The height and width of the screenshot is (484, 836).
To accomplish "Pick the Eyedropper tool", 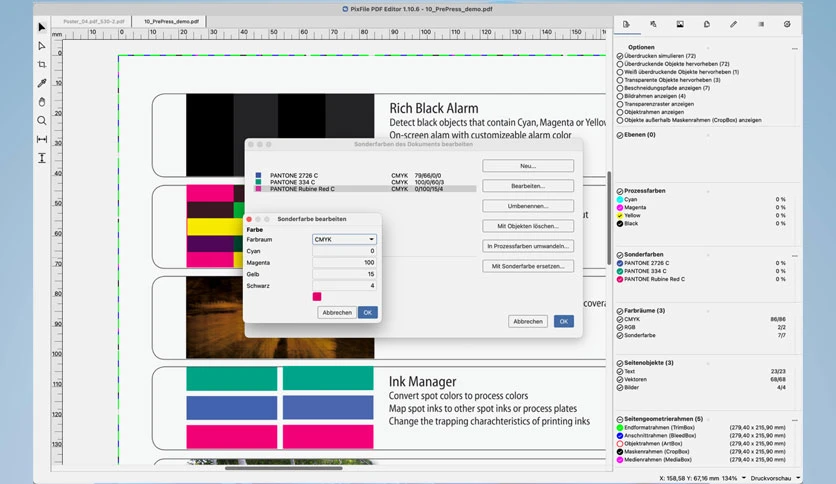I will coord(42,83).
